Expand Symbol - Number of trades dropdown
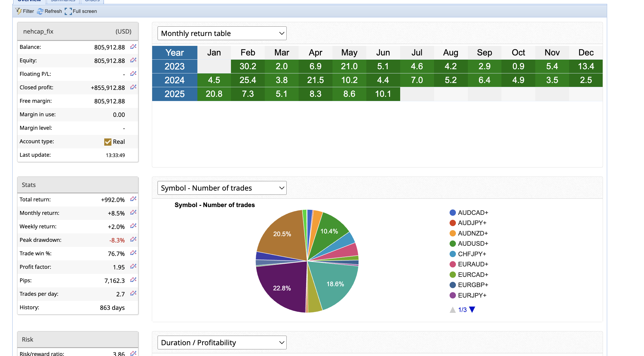This screenshot has height=356, width=644. tap(222, 188)
